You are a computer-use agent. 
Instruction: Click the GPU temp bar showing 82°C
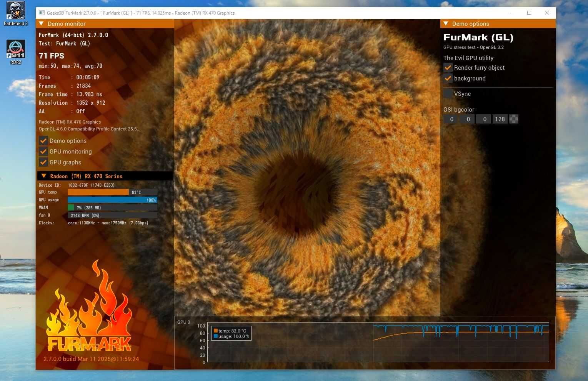[x=112, y=192]
